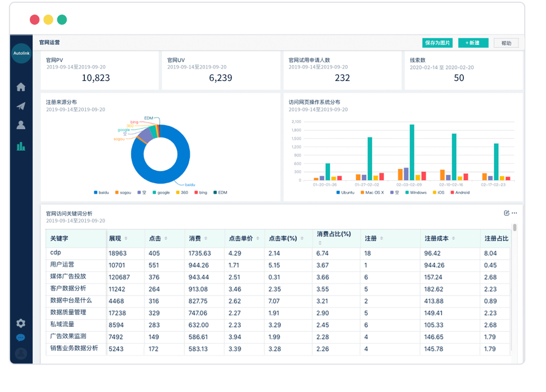Open the 线索数 metric card
The height and width of the screenshot is (392, 546).
463,71
